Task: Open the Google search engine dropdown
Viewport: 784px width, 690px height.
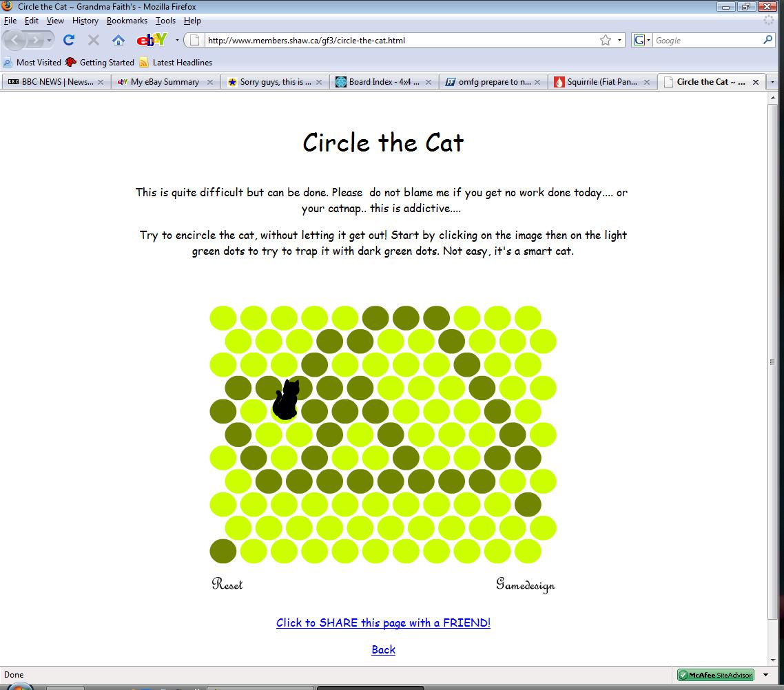Action: 641,40
